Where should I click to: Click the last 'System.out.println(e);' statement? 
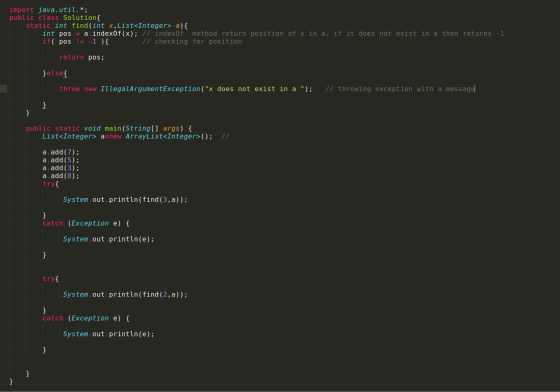click(x=109, y=334)
